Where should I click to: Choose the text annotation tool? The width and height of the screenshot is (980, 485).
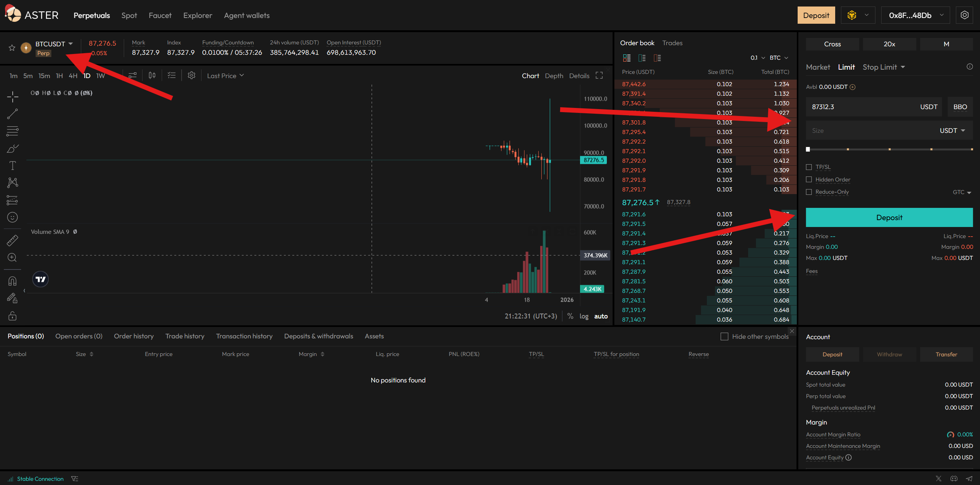[13, 165]
